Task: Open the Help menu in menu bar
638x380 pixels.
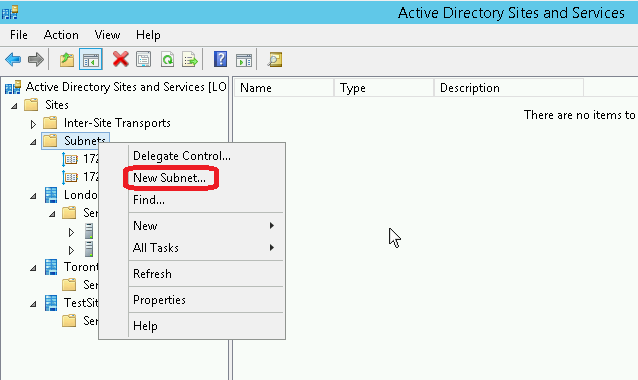Action: tap(148, 35)
